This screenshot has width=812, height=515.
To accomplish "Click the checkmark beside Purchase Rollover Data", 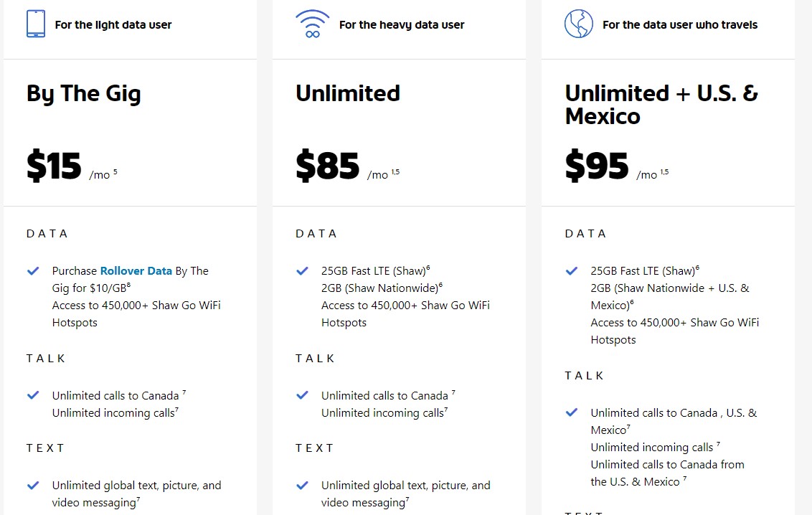I will [33, 270].
